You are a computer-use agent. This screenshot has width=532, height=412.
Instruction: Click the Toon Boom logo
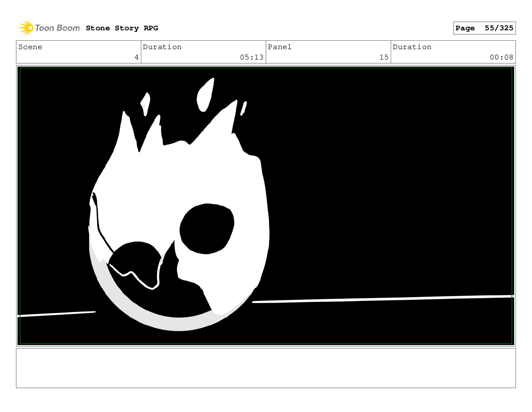48,28
